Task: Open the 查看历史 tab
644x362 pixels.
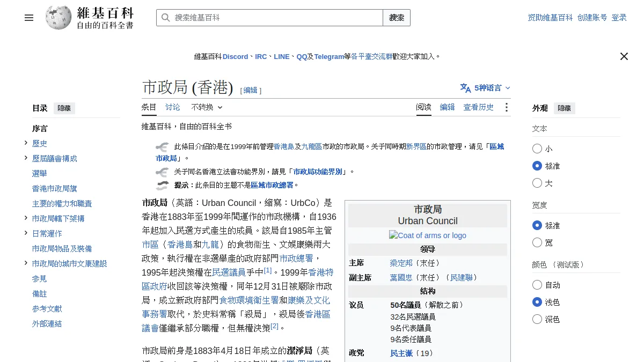Action: point(479,107)
